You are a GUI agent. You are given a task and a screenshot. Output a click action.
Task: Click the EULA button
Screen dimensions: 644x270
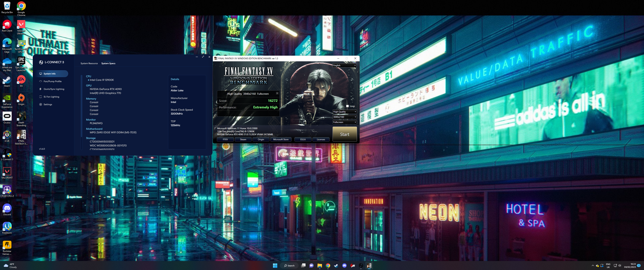pos(303,139)
